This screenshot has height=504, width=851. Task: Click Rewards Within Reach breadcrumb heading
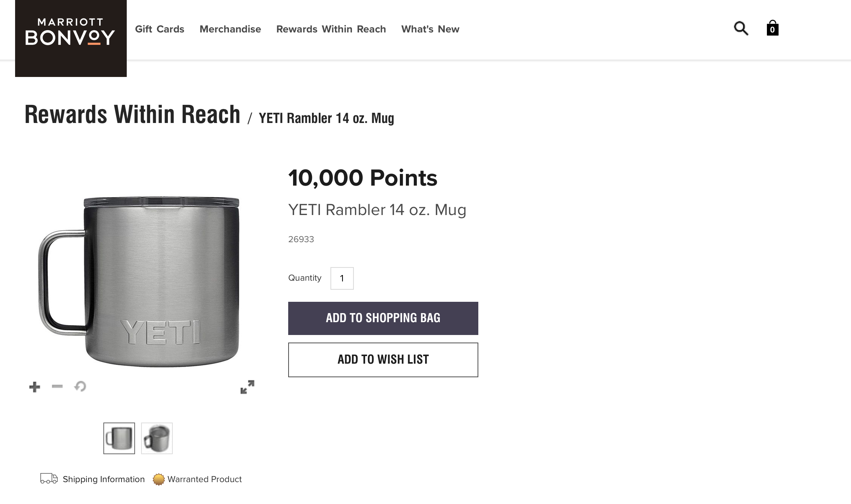(x=132, y=115)
